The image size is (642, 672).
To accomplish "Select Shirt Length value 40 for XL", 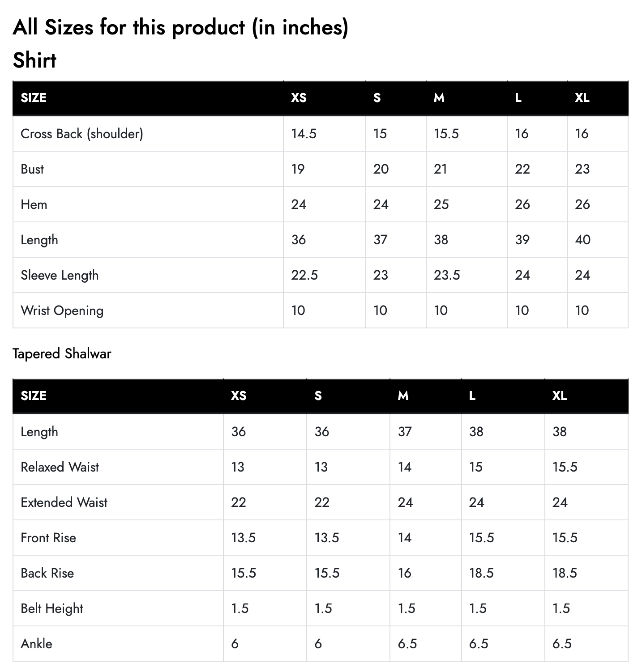I will coord(582,240).
